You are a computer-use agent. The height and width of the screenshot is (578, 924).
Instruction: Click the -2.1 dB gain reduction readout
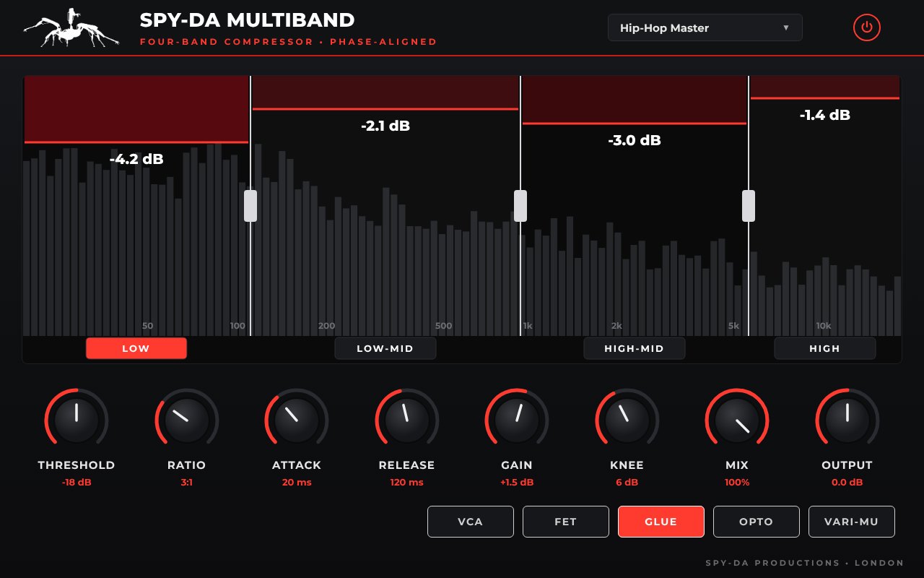pos(385,126)
